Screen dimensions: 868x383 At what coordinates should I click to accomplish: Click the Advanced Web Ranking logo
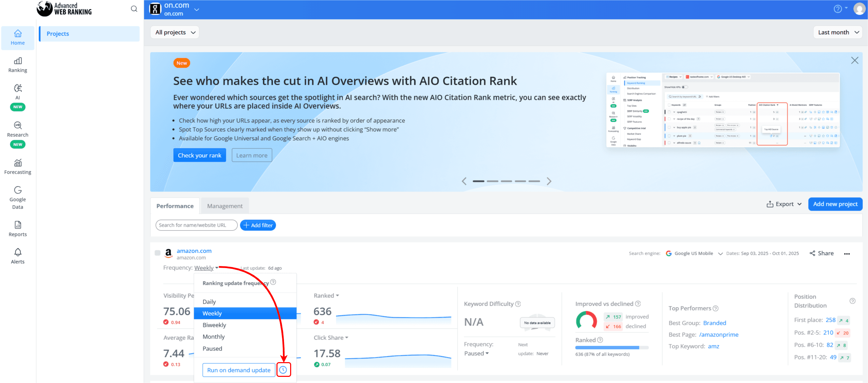pos(64,9)
